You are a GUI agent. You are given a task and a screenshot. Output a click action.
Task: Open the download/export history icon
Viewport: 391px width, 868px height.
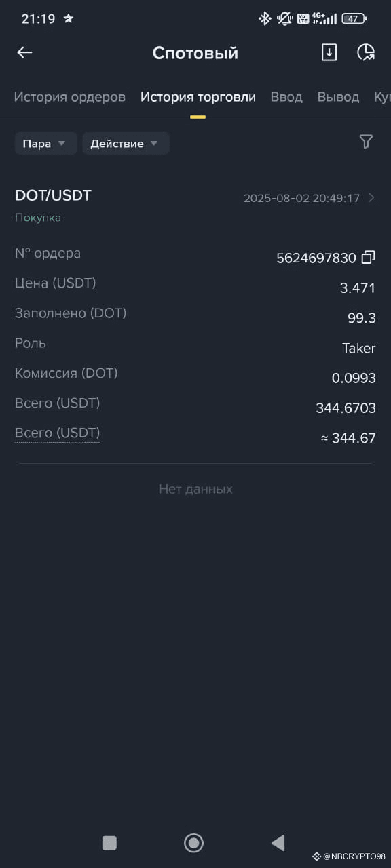pos(329,52)
